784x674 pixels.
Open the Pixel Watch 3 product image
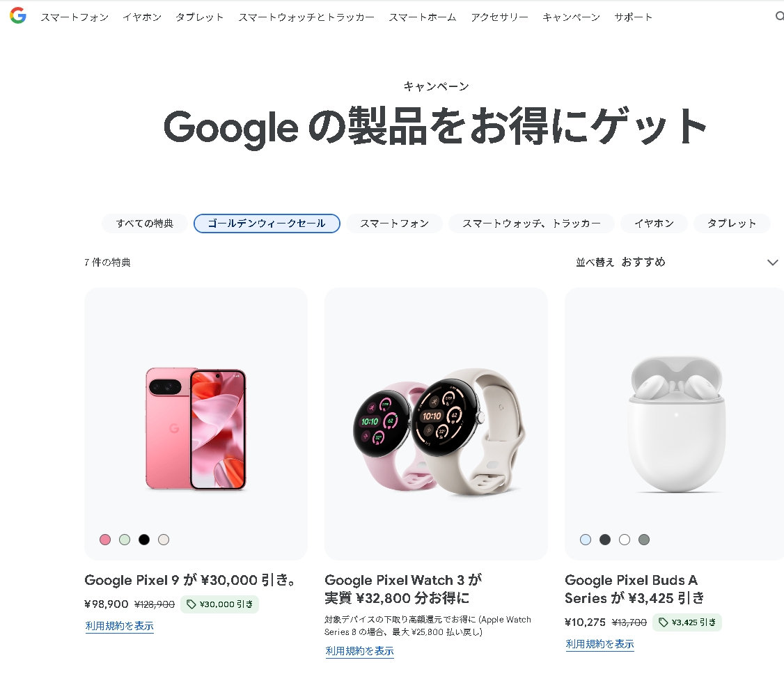coord(436,424)
